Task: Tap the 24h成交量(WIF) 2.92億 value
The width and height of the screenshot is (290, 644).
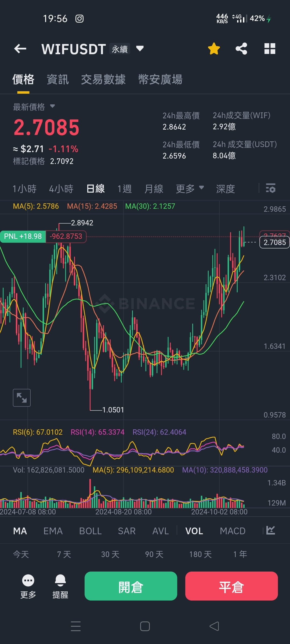Action: pyautogui.click(x=224, y=127)
